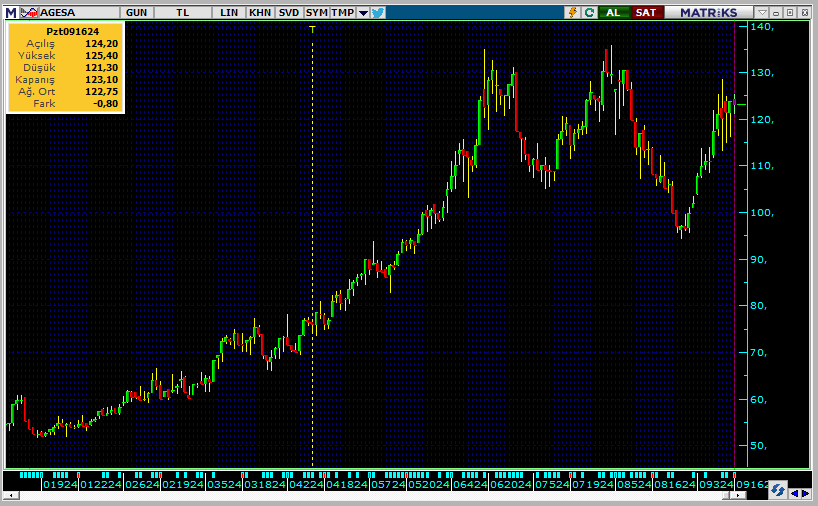The height and width of the screenshot is (506, 818).
Task: Toggle the LIN scale button
Action: 229,12
